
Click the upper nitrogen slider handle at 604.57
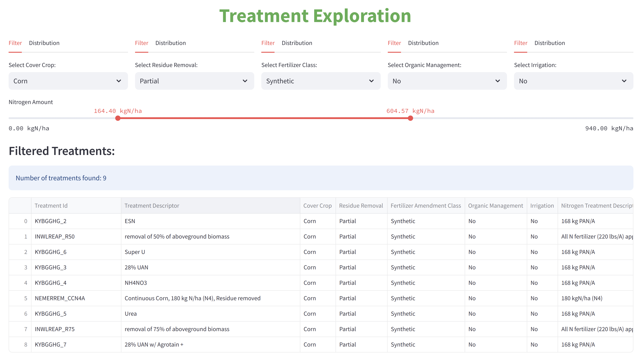[x=410, y=118]
